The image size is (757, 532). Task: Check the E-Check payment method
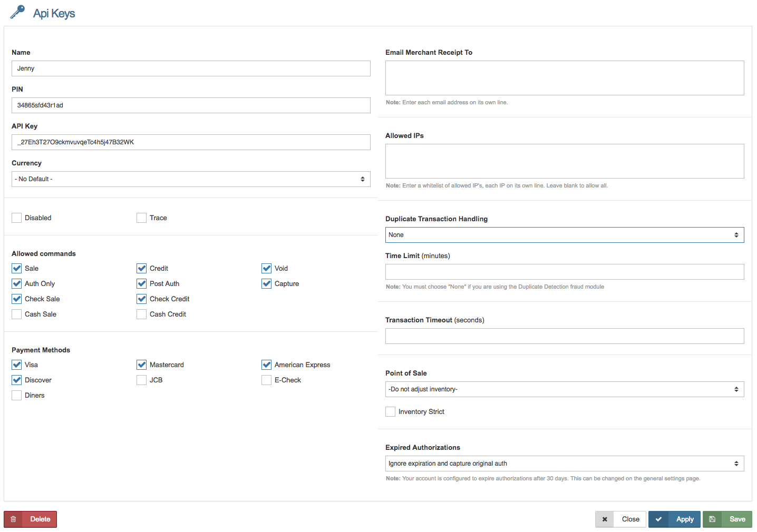point(266,380)
